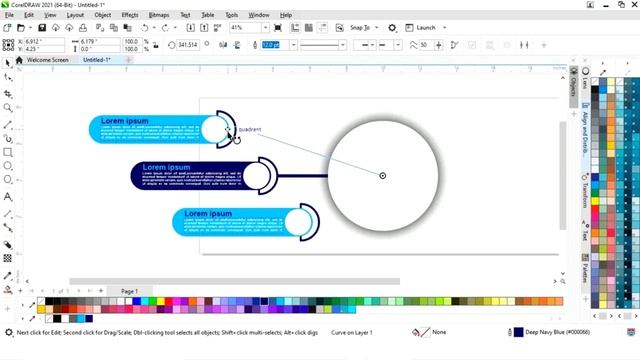Viewport: 640px width, 360px height.
Task: Select the large white circle on the canvas
Action: pos(383,176)
